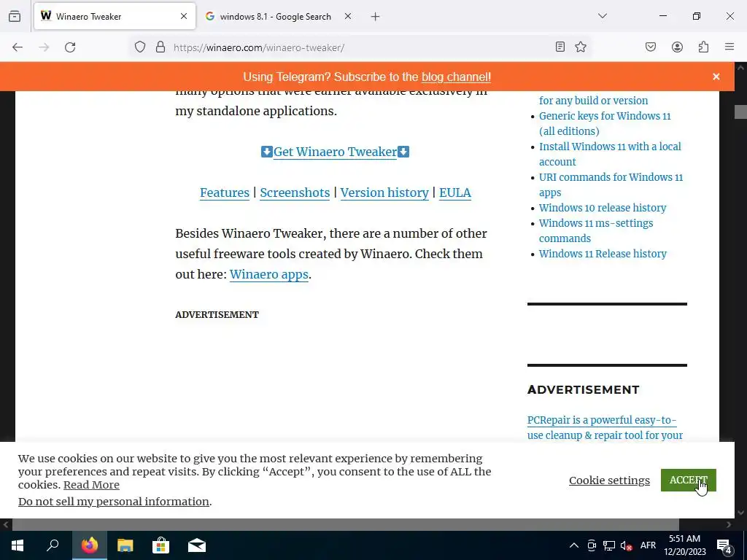Image resolution: width=747 pixels, height=560 pixels.
Task: Close the Winaero Tweaker tab
Action: click(x=184, y=16)
